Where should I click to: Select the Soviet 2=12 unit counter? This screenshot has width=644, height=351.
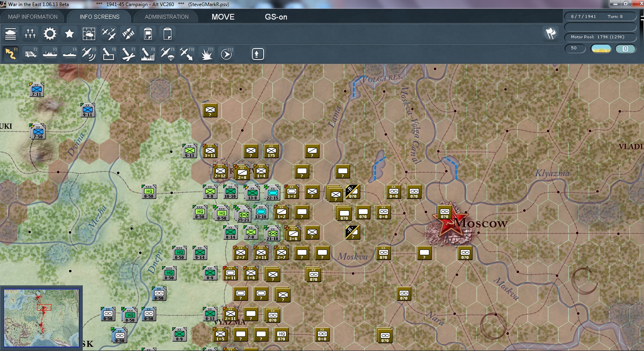[x=220, y=172]
